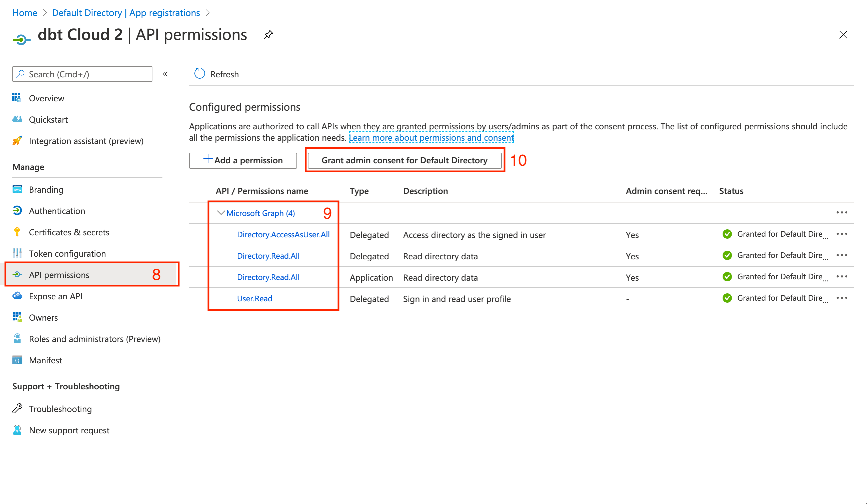Pin the API permissions page
The image size is (867, 504).
point(268,34)
